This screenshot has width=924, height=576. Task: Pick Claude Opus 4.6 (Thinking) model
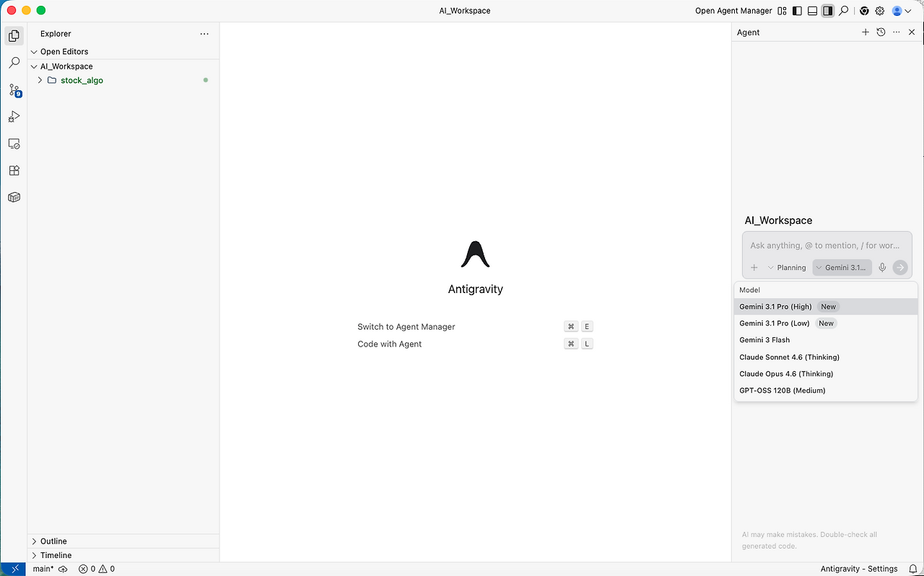coord(826,374)
